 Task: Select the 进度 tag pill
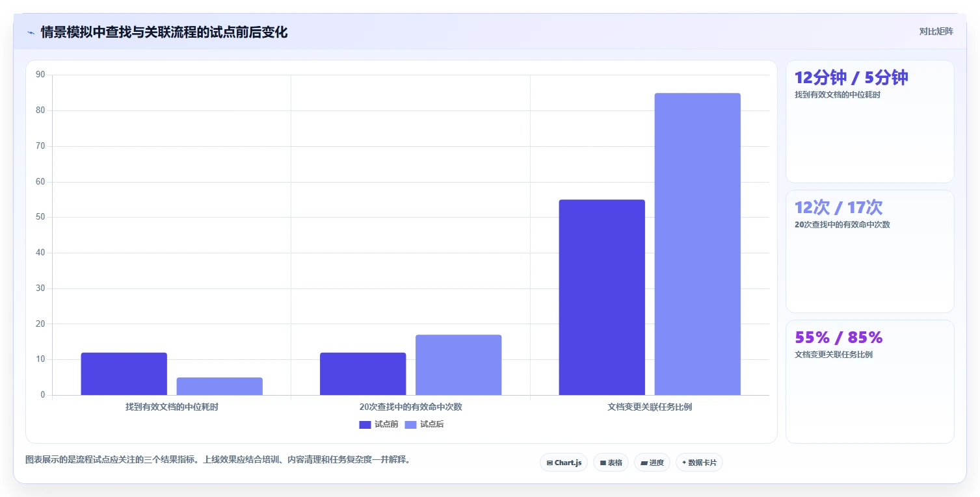click(x=652, y=463)
